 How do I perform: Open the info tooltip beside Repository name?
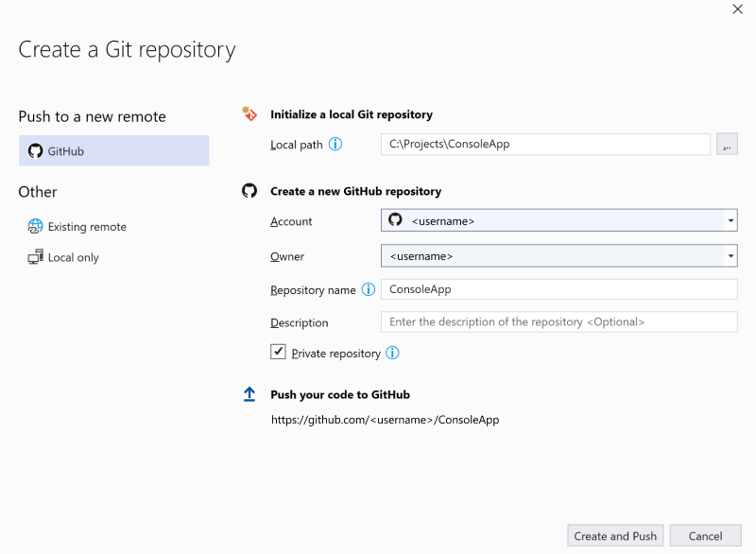pos(369,289)
